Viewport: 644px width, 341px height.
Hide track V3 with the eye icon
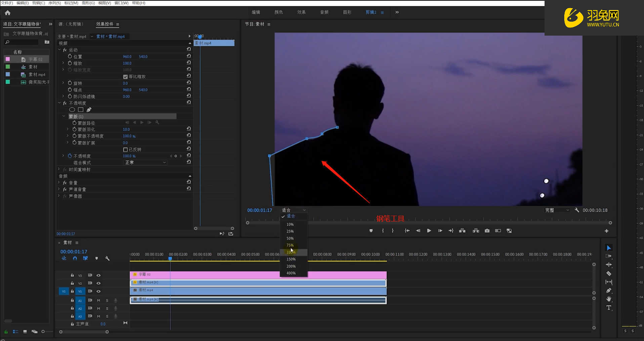99,275
